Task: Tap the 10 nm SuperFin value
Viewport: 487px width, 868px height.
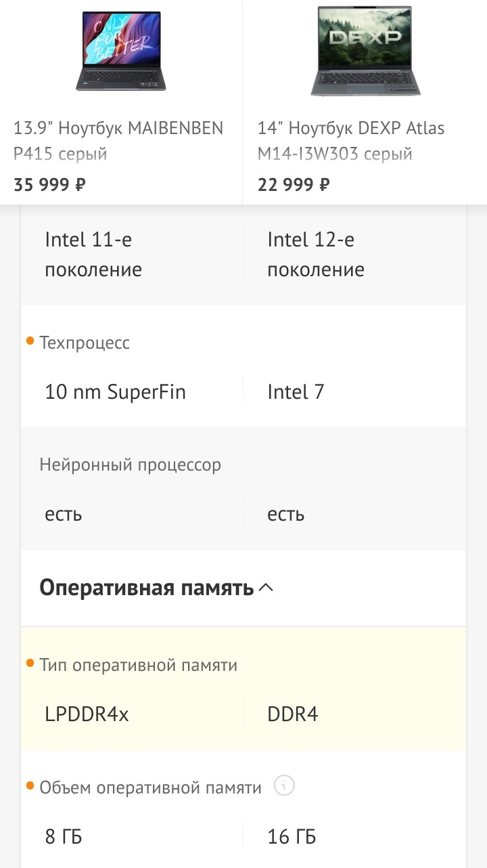Action: 115,391
